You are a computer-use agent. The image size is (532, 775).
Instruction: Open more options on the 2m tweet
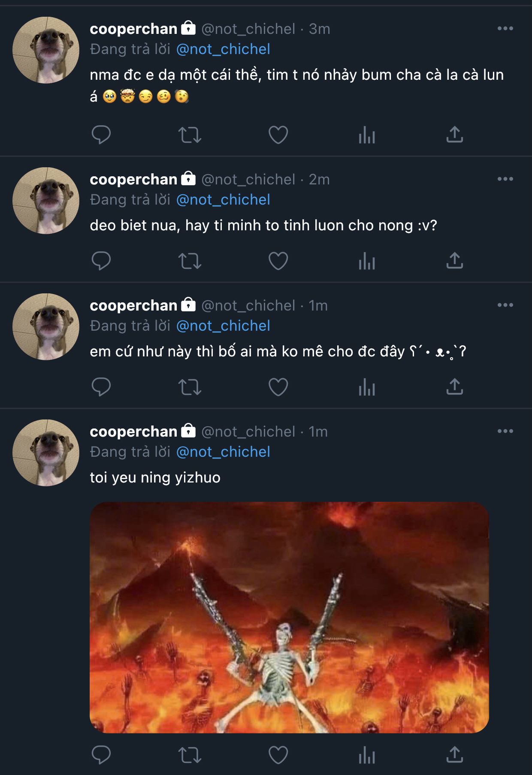505,179
